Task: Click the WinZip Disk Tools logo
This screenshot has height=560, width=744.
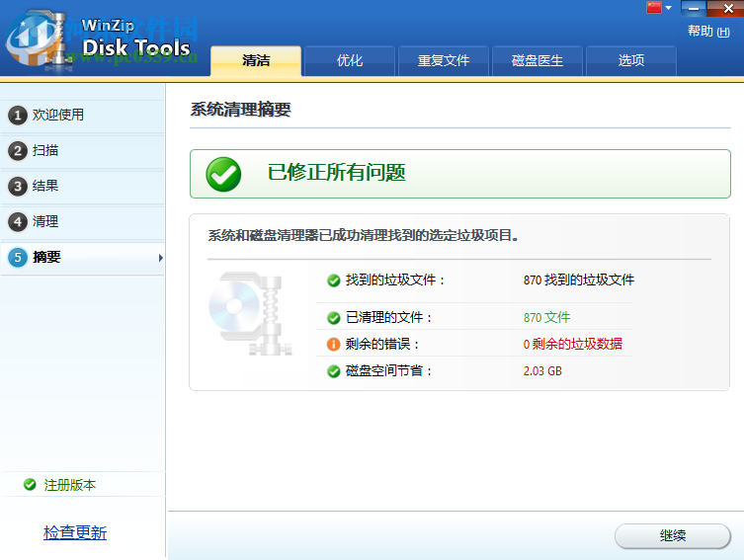Action: [101, 40]
